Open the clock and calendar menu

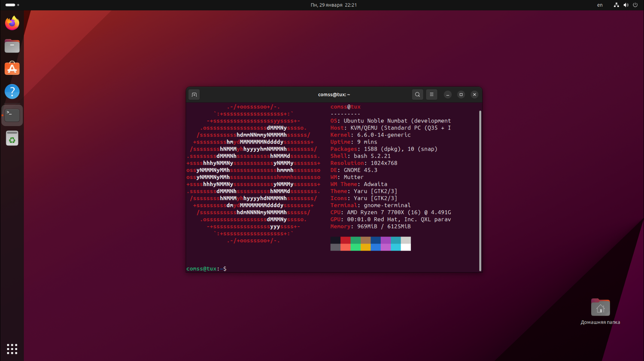click(x=334, y=5)
